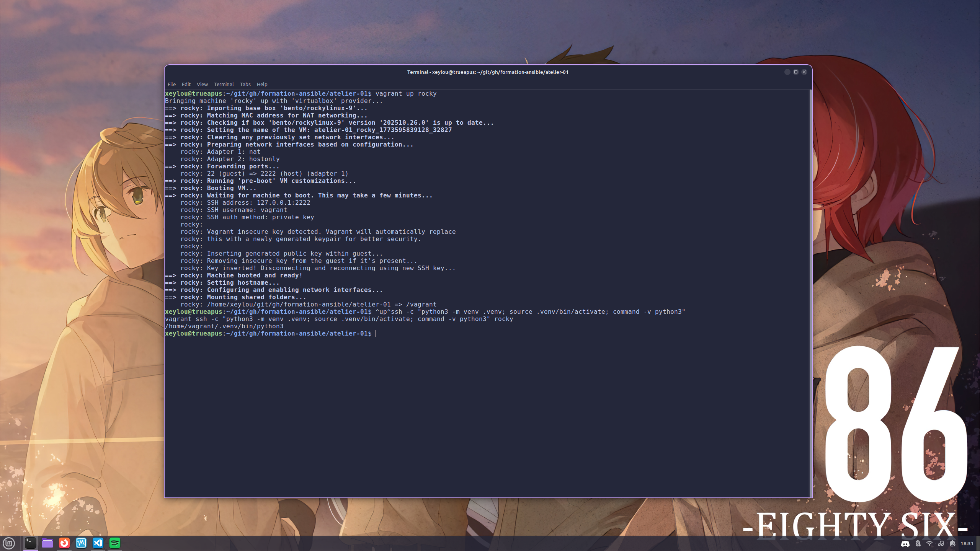Open the Edit menu in Terminal
This screenshot has width=980, height=551.
coord(186,84)
